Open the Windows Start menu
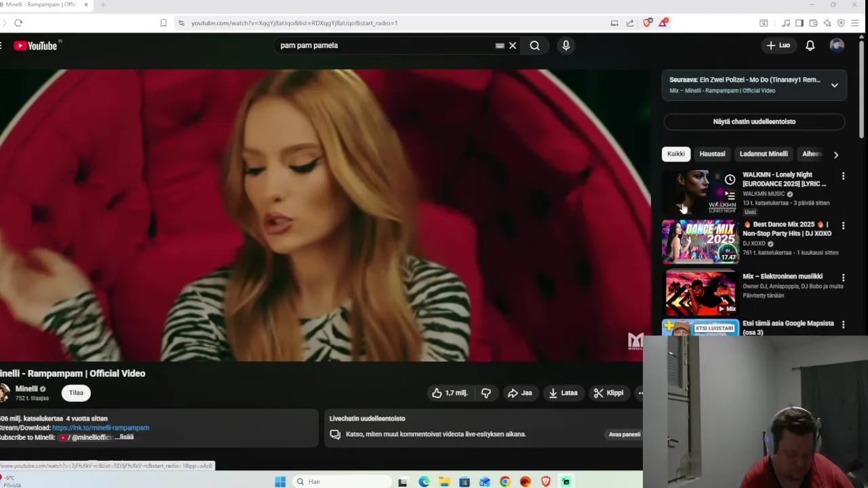This screenshot has height=488, width=868. point(280,482)
